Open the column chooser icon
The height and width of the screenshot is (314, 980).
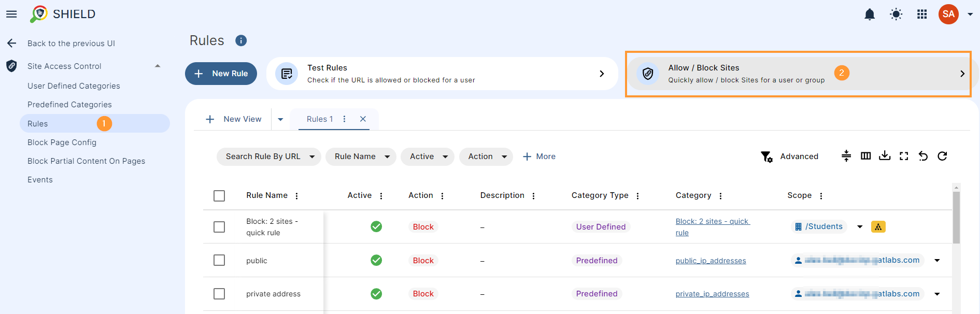pyautogui.click(x=865, y=156)
